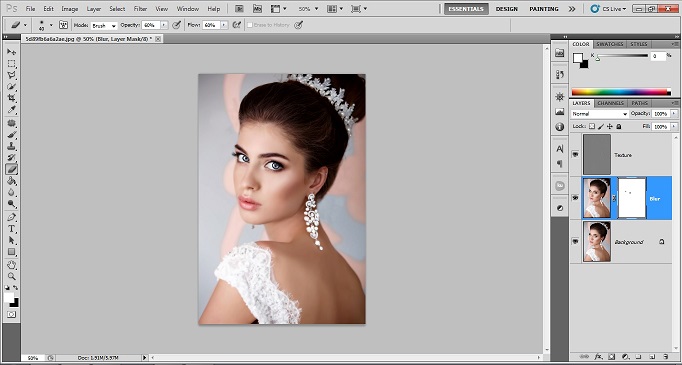Open the Filter menu
682x365 pixels.
[x=140, y=9]
